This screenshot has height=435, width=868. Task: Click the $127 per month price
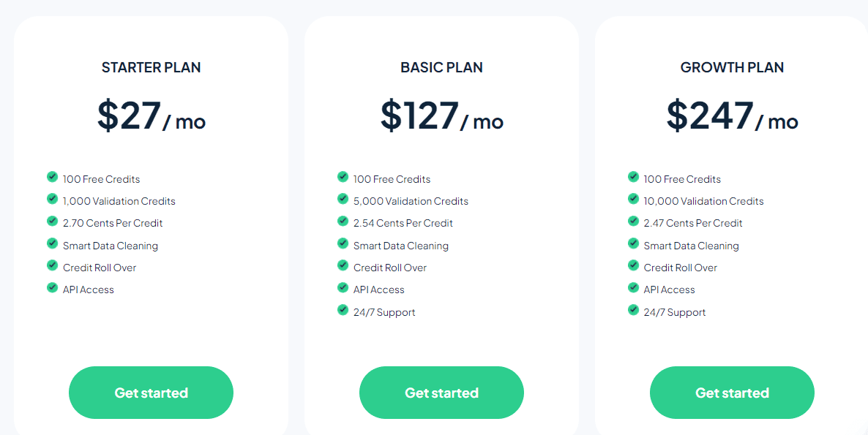pos(441,116)
